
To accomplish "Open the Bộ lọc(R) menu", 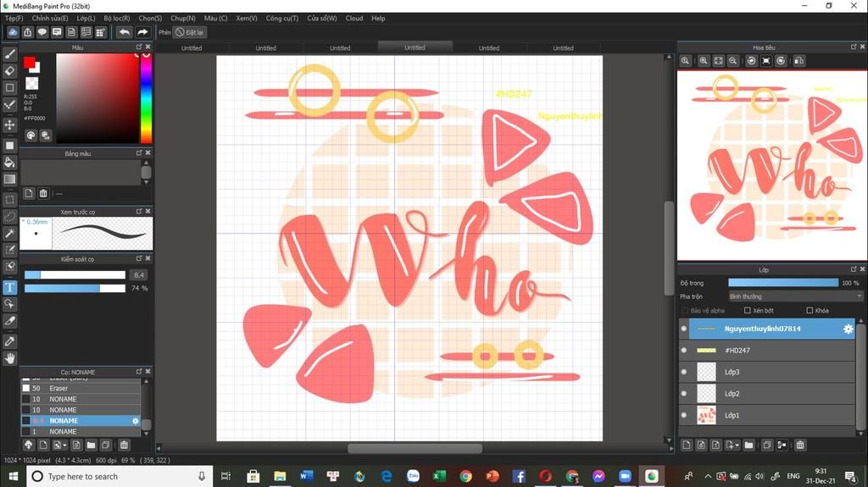I will tap(117, 19).
